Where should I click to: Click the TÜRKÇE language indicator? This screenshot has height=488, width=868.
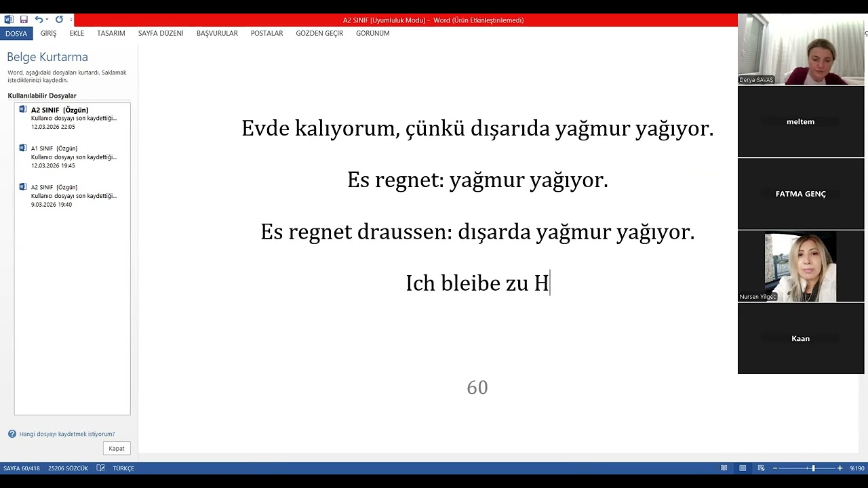tap(123, 468)
